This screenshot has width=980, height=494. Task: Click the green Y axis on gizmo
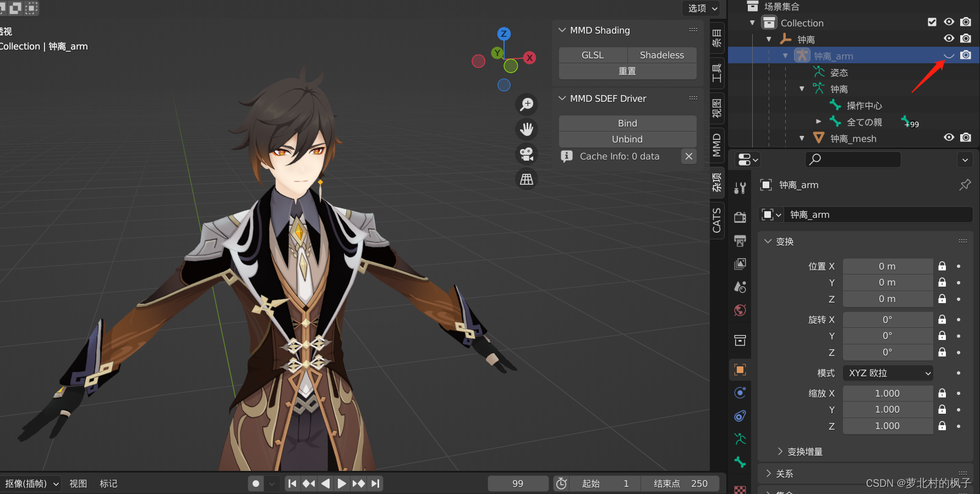click(497, 53)
